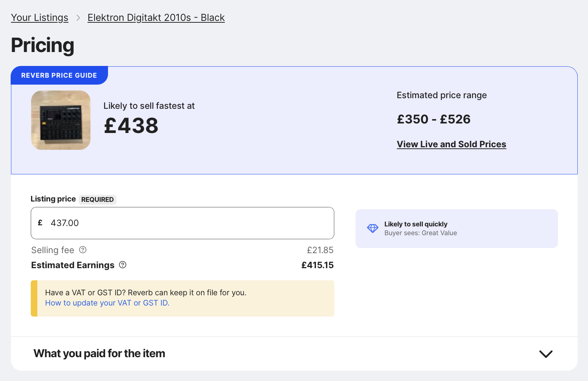Click the REQUIRED label next to Listing price

point(97,200)
